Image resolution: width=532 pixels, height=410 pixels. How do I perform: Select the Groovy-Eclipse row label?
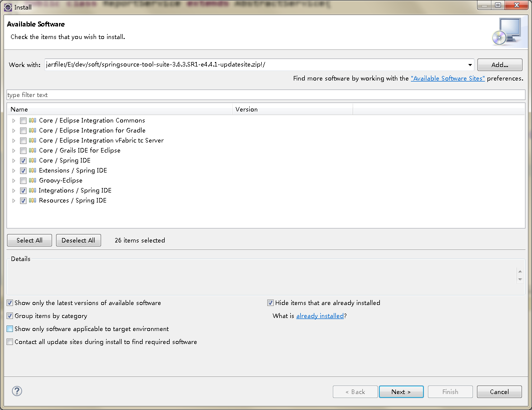click(x=61, y=180)
